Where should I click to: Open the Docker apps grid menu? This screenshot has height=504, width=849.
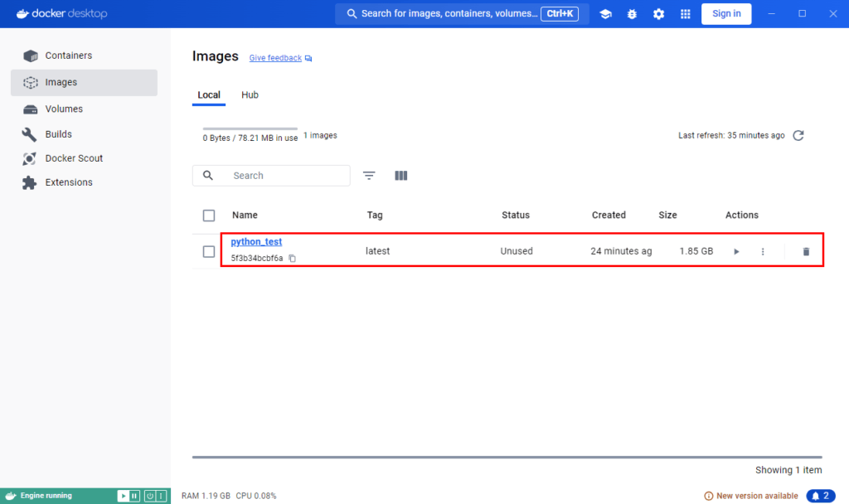pyautogui.click(x=685, y=14)
